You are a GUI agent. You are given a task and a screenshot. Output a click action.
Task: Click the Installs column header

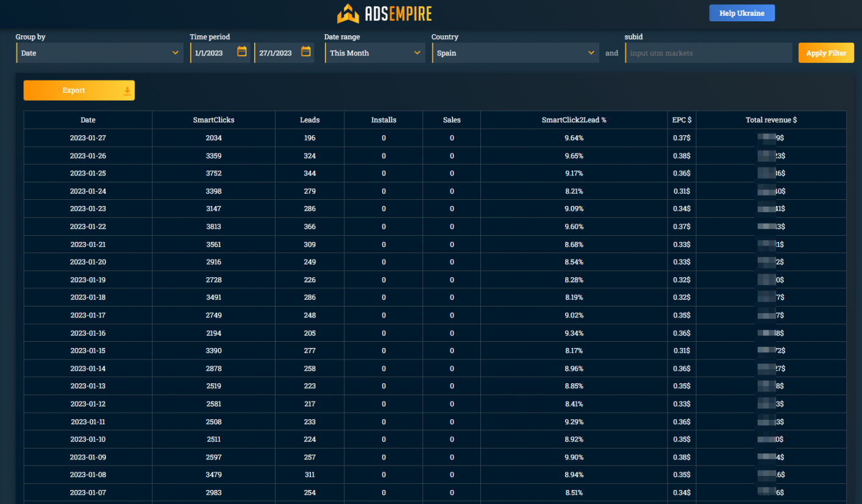[383, 120]
